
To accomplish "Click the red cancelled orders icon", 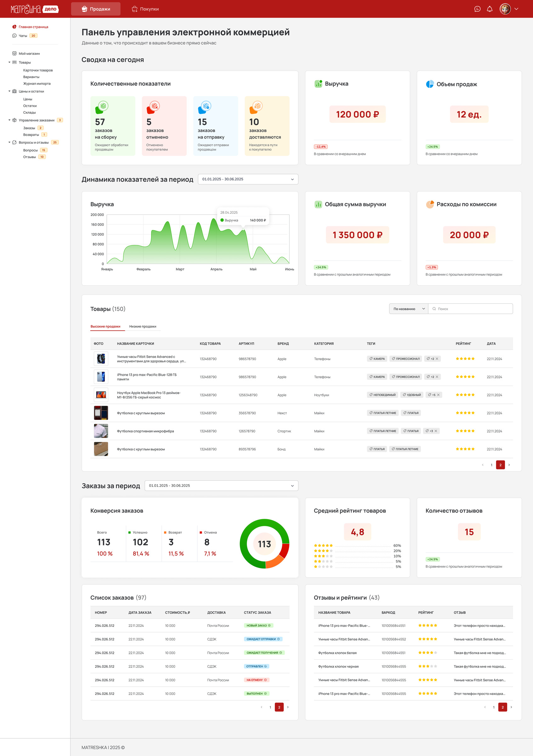I will 153,107.
